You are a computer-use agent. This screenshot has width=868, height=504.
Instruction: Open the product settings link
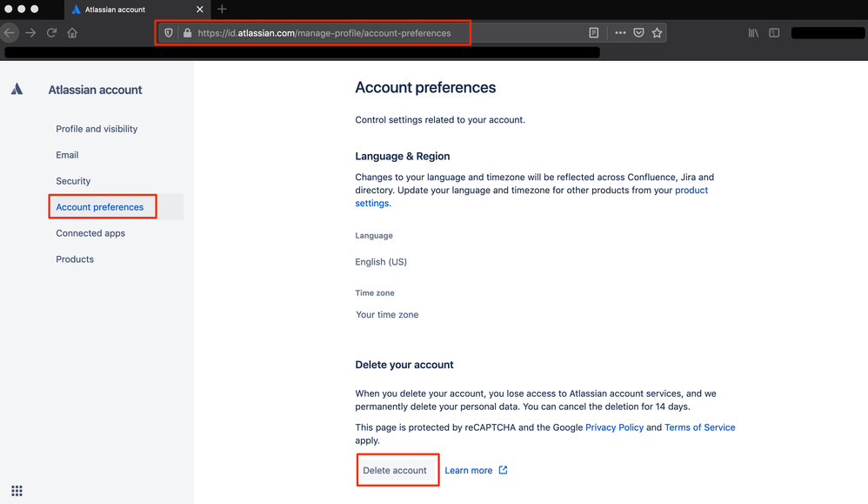pos(691,190)
